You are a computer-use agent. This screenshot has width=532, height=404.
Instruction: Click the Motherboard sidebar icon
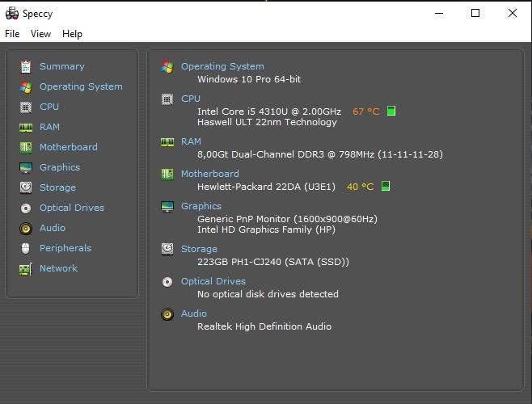pyautogui.click(x=26, y=147)
